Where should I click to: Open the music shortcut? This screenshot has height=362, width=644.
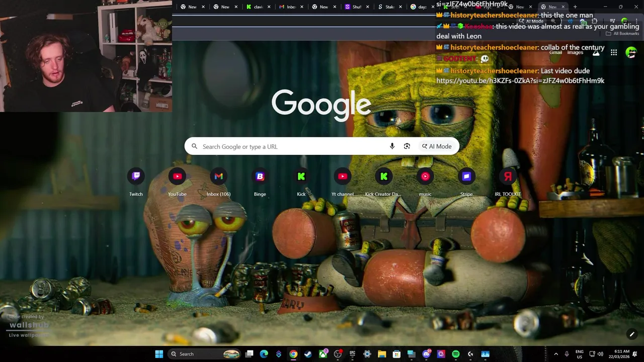point(425,182)
